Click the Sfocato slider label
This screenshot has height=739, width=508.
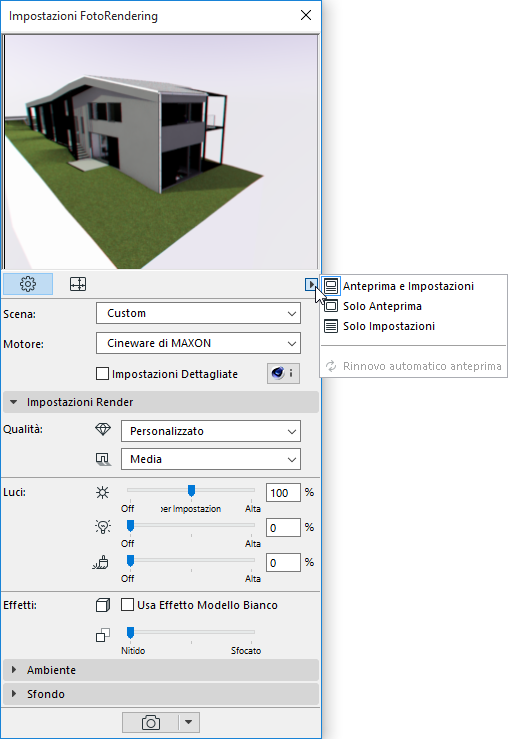246,650
